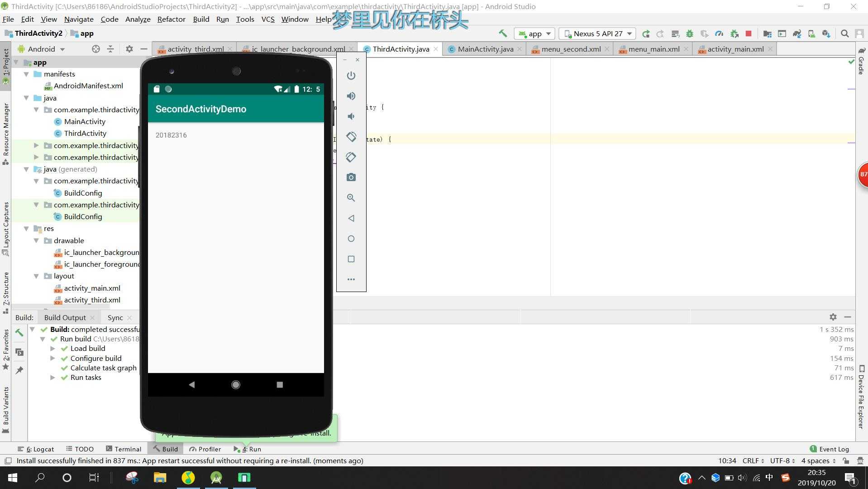Screen dimensions: 868x489
Task: Take an emulator screenshot with camera icon
Action: click(x=351, y=177)
